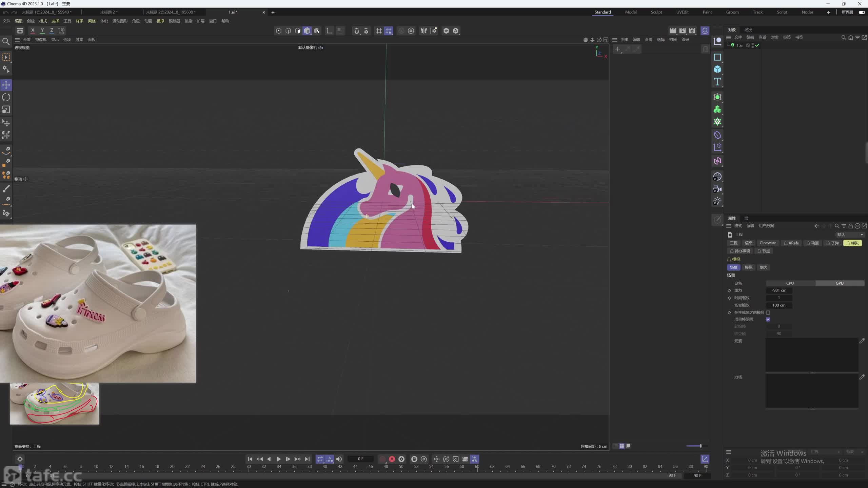Image resolution: width=868 pixels, height=488 pixels.
Task: Open the Null object icon
Action: (717, 41)
